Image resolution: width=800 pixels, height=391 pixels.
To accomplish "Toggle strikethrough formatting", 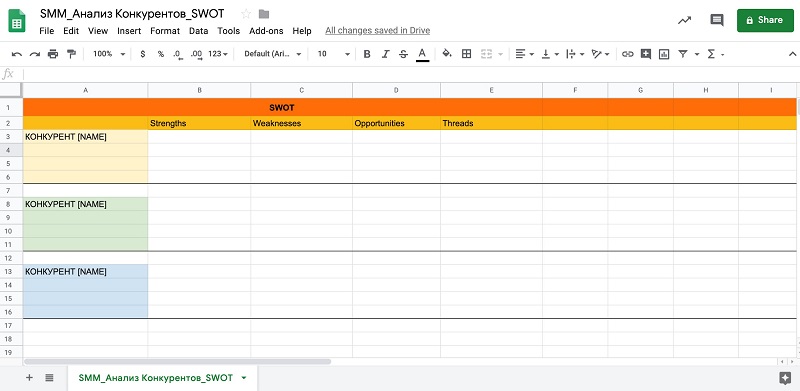I will (x=403, y=54).
